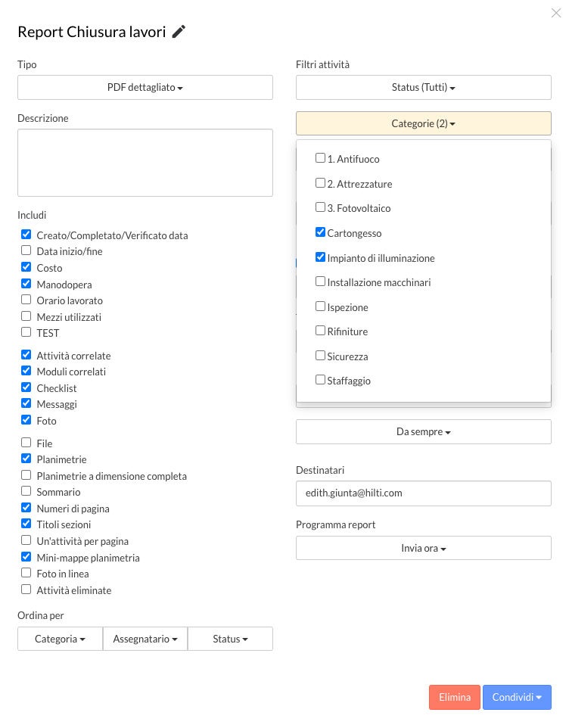Check the 1. Antifuoco category
This screenshot has height=728, width=569.
click(x=320, y=158)
